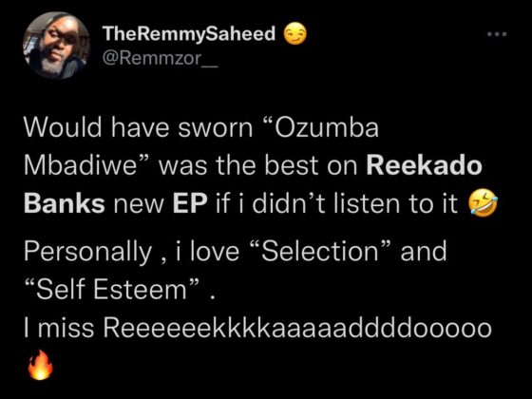
Task: Click the words 'I miss' in last line
Action: tap(58, 328)
